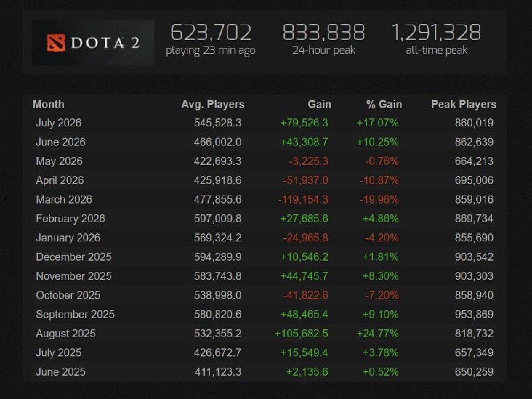This screenshot has height=399, width=532.
Task: Click the -19.96% gain value for March 2026
Action: tap(379, 199)
